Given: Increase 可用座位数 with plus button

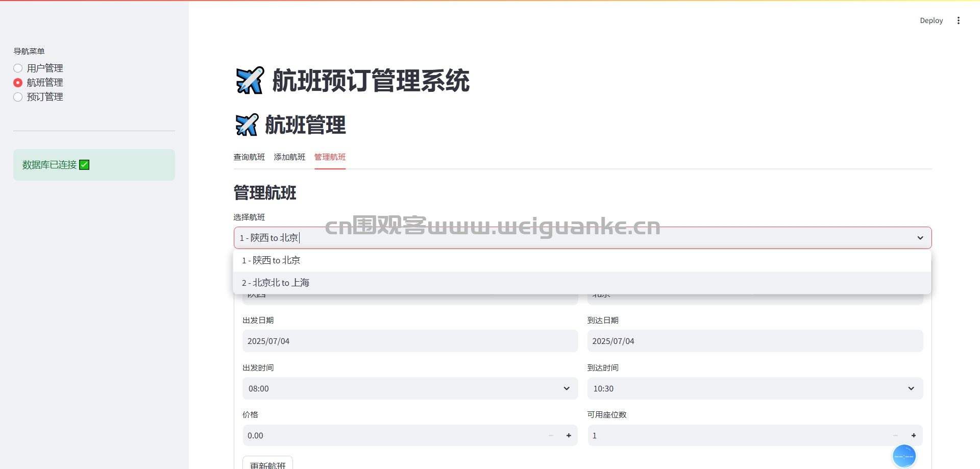Looking at the screenshot, I should (914, 435).
